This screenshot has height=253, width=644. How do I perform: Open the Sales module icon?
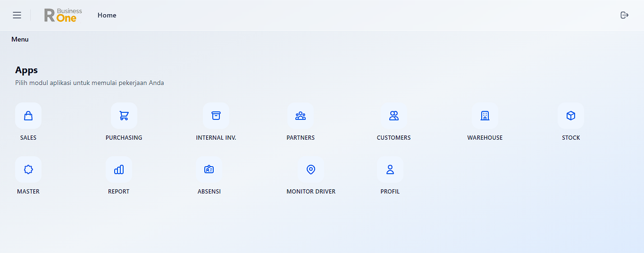point(28,116)
